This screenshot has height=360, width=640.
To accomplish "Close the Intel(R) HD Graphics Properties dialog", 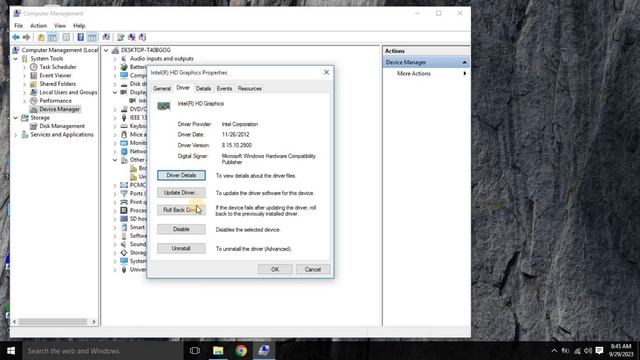I will (326, 72).
